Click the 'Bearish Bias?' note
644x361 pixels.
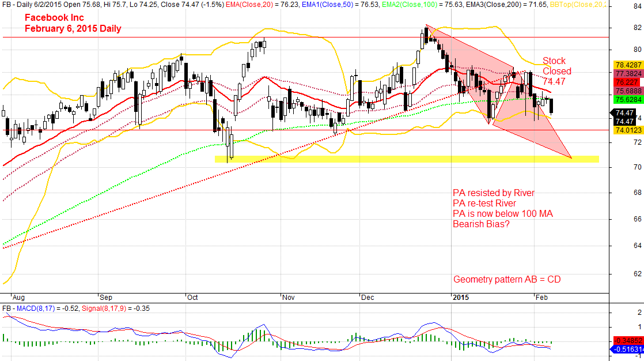(481, 224)
